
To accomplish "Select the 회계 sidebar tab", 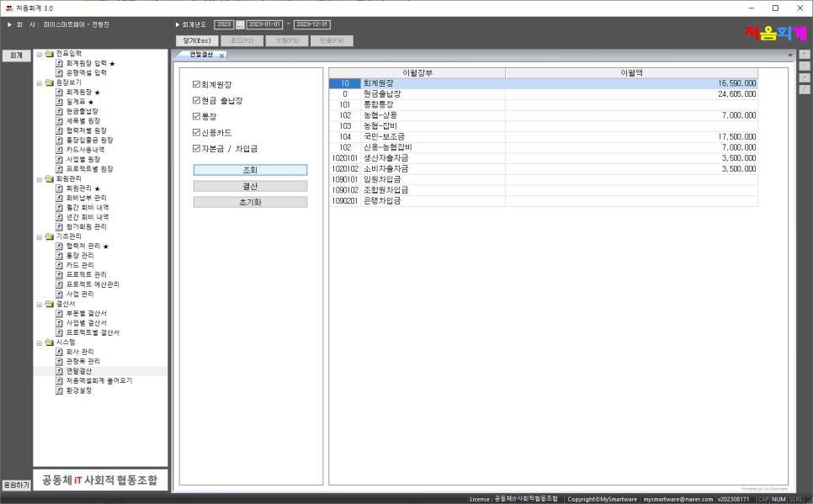I will [x=16, y=56].
